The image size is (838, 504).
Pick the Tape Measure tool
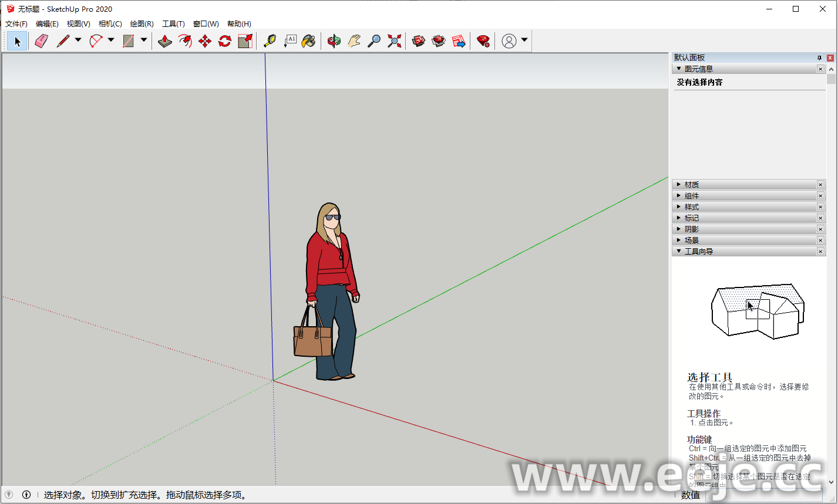pyautogui.click(x=270, y=41)
